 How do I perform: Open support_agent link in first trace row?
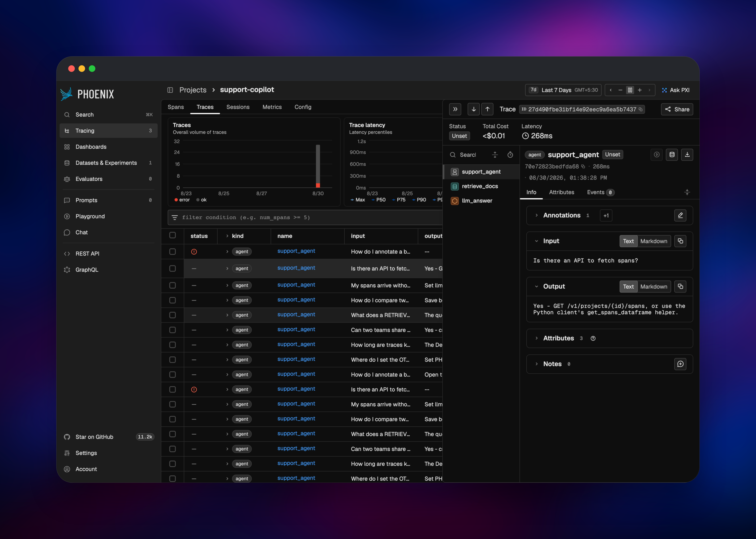coord(296,251)
